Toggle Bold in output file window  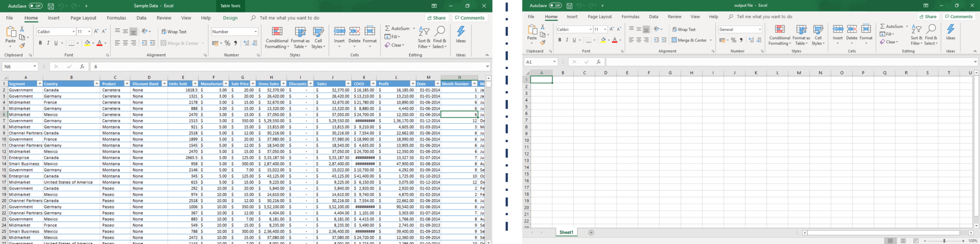point(559,40)
